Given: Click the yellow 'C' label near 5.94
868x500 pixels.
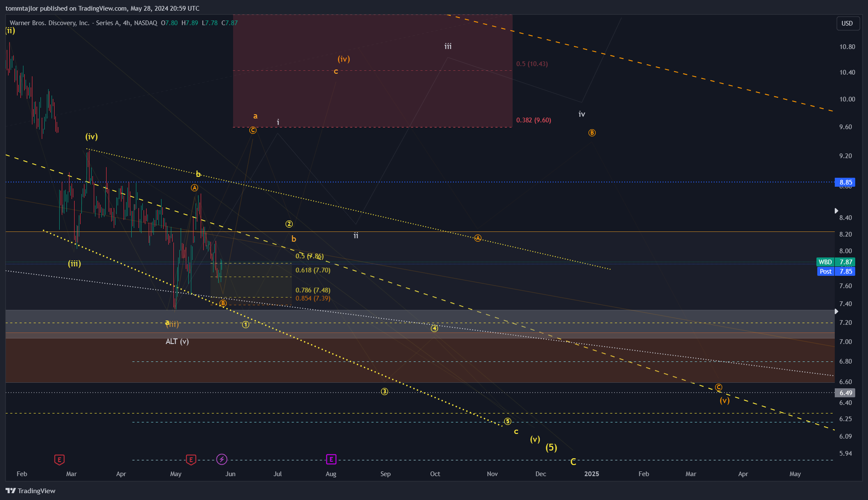Looking at the screenshot, I should pyautogui.click(x=573, y=462).
